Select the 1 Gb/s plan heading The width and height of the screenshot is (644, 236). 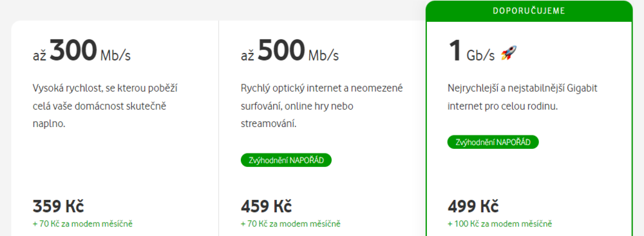point(482,52)
